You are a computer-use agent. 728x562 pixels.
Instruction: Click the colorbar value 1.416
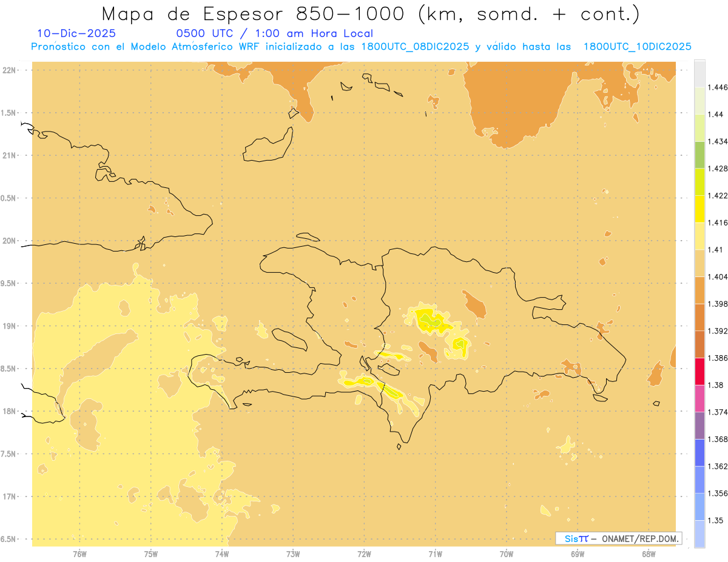point(717,222)
